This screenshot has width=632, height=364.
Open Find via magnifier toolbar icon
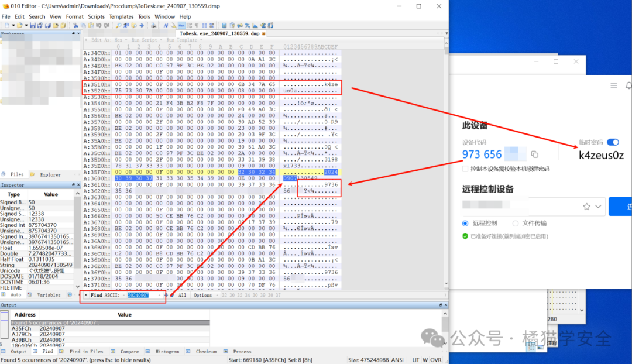click(x=118, y=25)
